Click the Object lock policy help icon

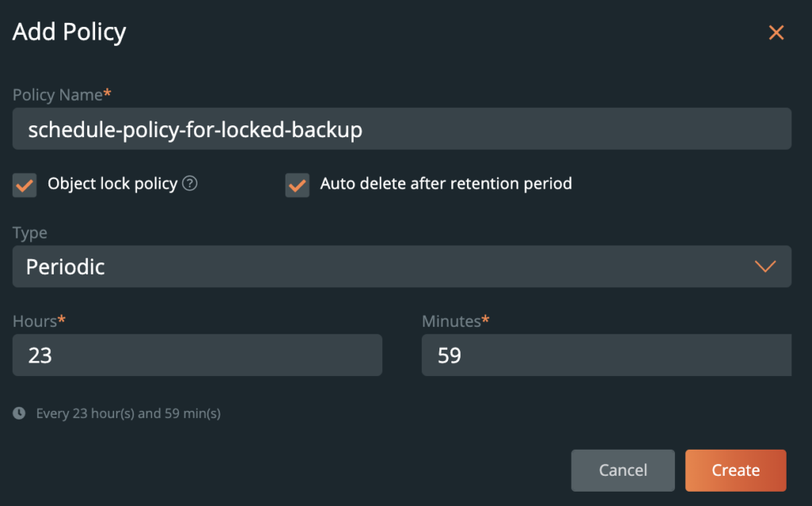(190, 184)
